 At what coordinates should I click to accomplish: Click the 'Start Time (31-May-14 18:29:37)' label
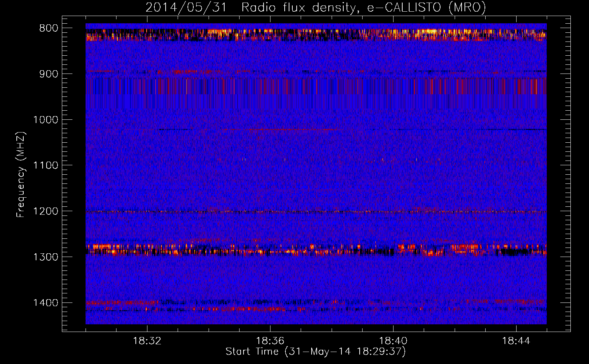pos(315,352)
